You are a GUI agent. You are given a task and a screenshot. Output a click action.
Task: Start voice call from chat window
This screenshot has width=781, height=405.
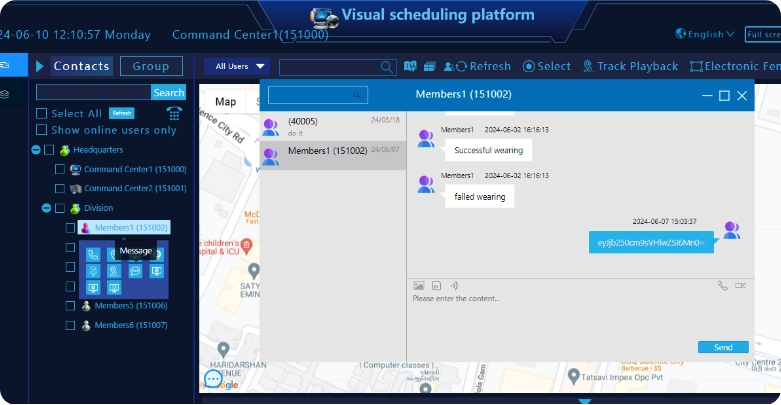723,285
